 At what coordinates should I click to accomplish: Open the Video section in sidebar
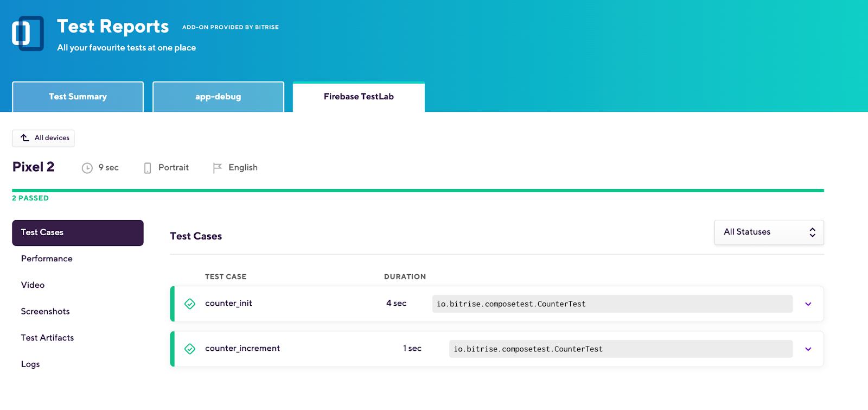coord(33,285)
